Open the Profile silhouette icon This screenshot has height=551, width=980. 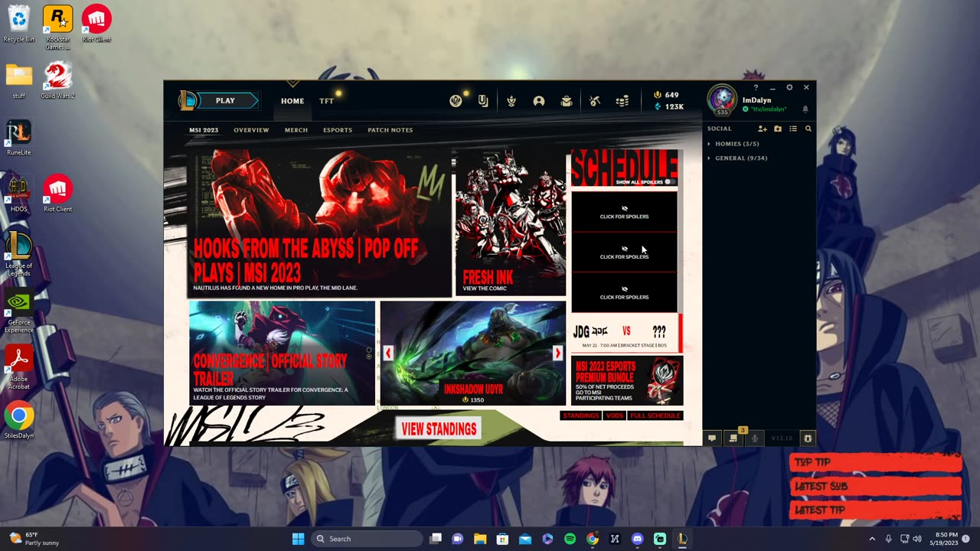pos(539,101)
